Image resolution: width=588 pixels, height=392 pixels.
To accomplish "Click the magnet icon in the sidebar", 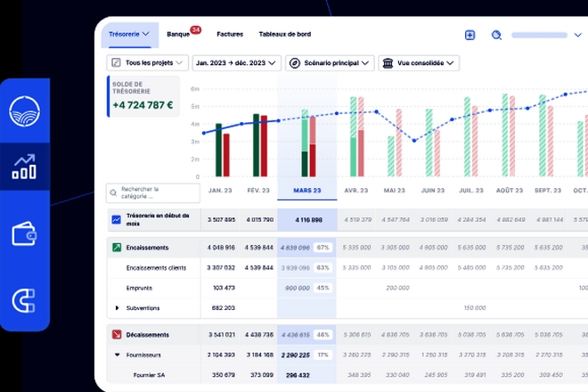I will pos(24,300).
